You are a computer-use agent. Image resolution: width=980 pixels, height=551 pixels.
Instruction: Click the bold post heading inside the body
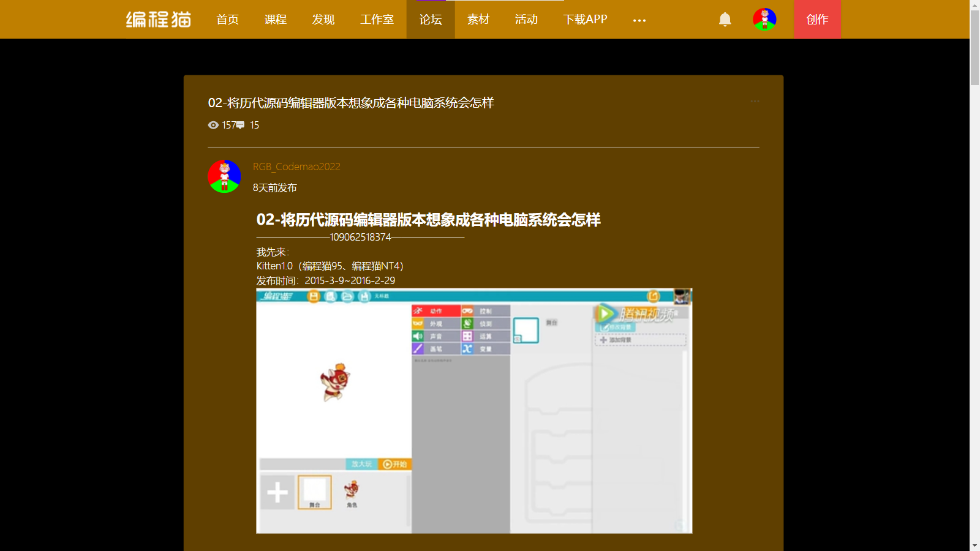coord(428,220)
